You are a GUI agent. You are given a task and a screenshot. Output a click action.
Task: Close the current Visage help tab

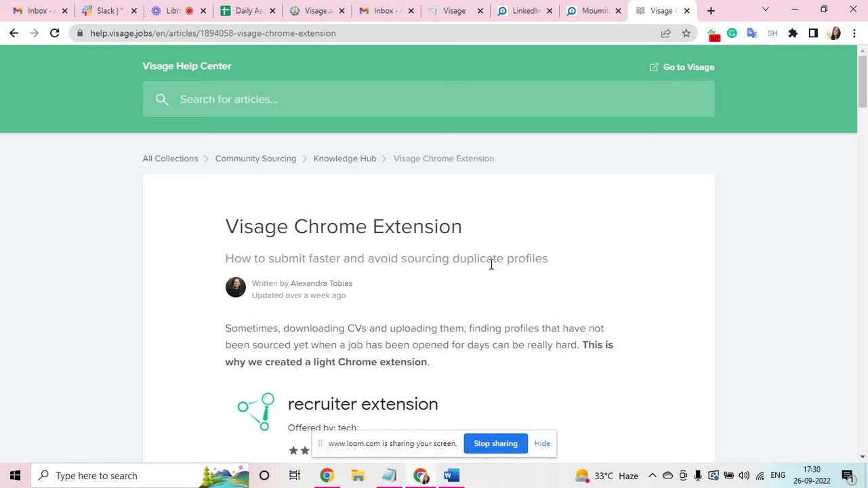[686, 11]
